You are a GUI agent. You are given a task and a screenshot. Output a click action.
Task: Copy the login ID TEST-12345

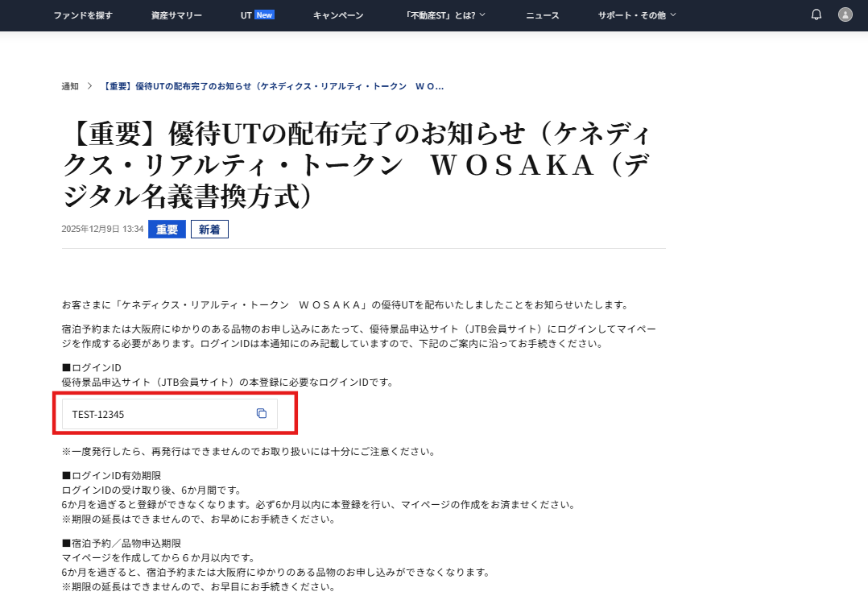(x=261, y=413)
